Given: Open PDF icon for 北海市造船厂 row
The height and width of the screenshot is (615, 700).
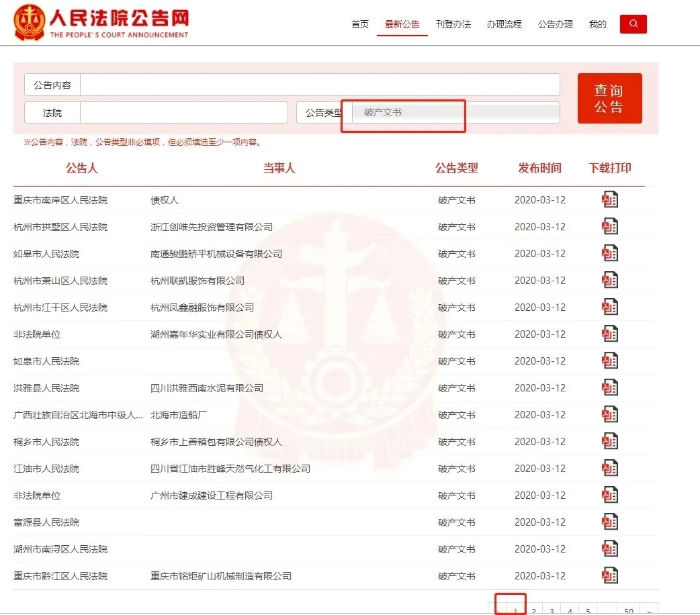Looking at the screenshot, I should [x=609, y=414].
